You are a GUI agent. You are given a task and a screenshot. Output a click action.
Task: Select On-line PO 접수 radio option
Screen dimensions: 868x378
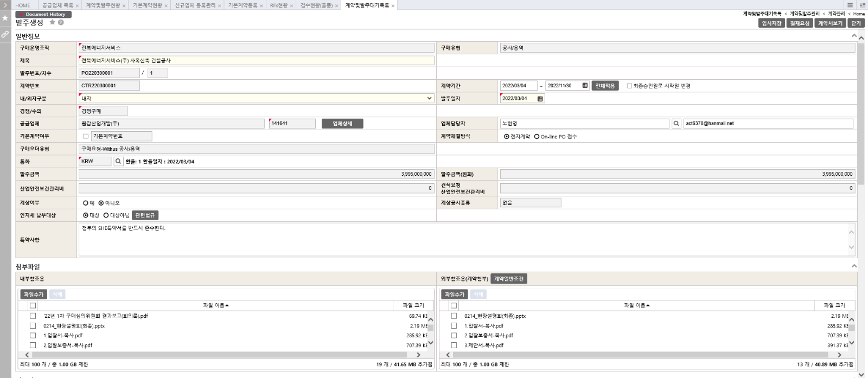(537, 137)
